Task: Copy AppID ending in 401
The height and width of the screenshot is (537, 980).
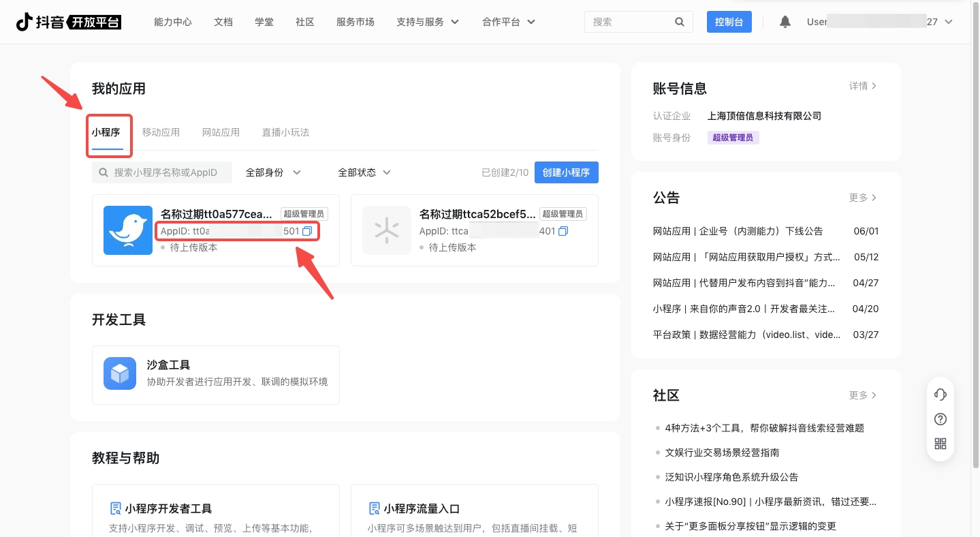Action: pos(563,231)
